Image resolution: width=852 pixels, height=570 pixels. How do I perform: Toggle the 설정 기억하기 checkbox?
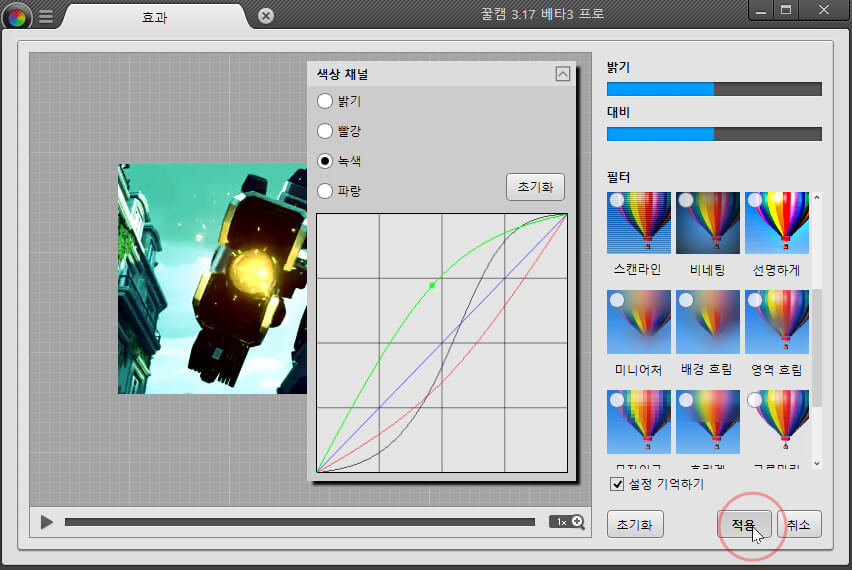coord(617,484)
